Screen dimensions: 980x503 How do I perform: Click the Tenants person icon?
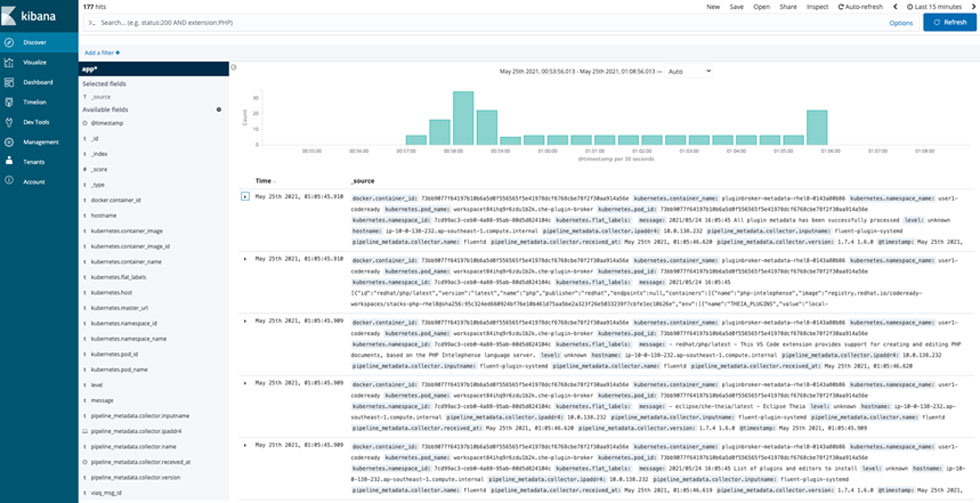pos(8,161)
